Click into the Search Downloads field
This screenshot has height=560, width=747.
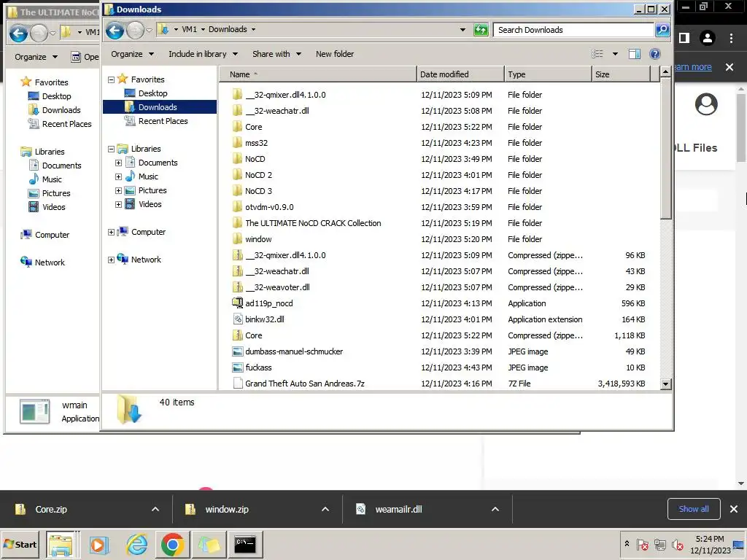tap(574, 30)
